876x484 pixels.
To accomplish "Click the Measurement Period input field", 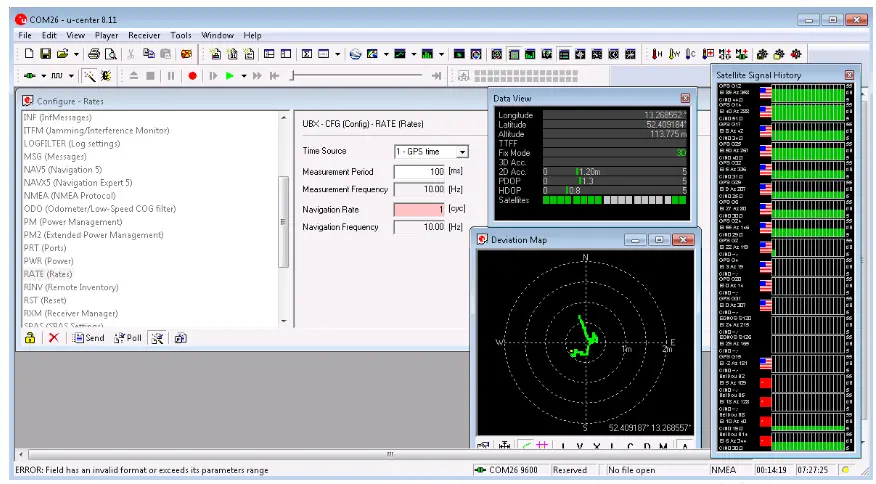I will point(419,172).
